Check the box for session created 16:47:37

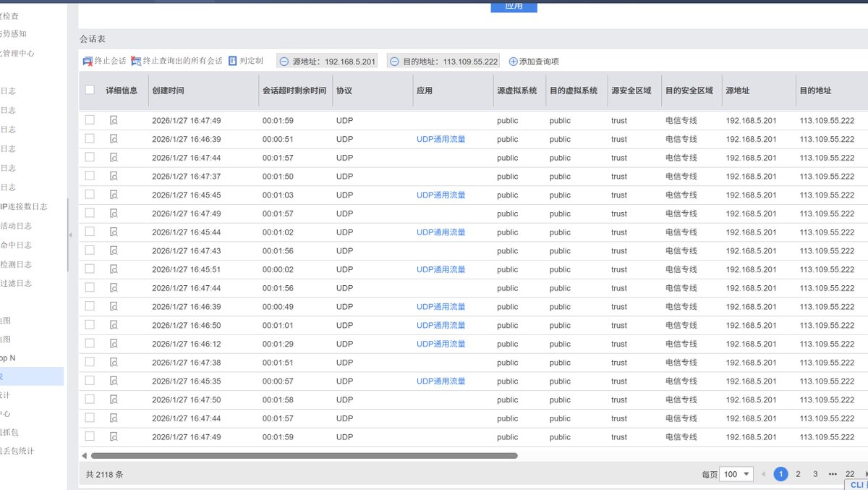tap(90, 176)
